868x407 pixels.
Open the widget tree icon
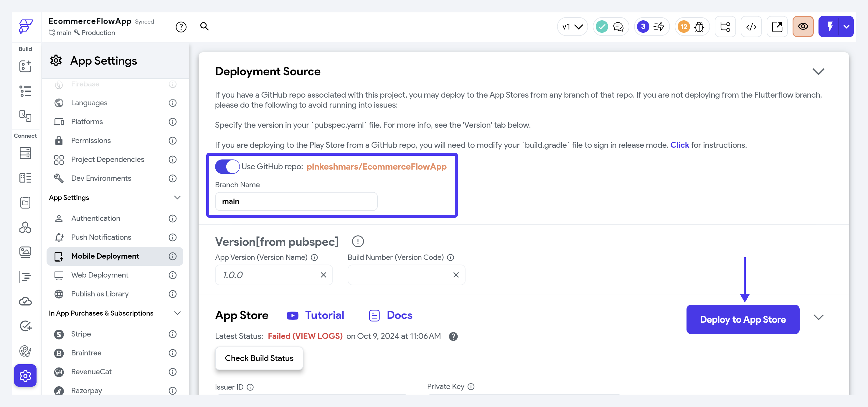coord(25,91)
